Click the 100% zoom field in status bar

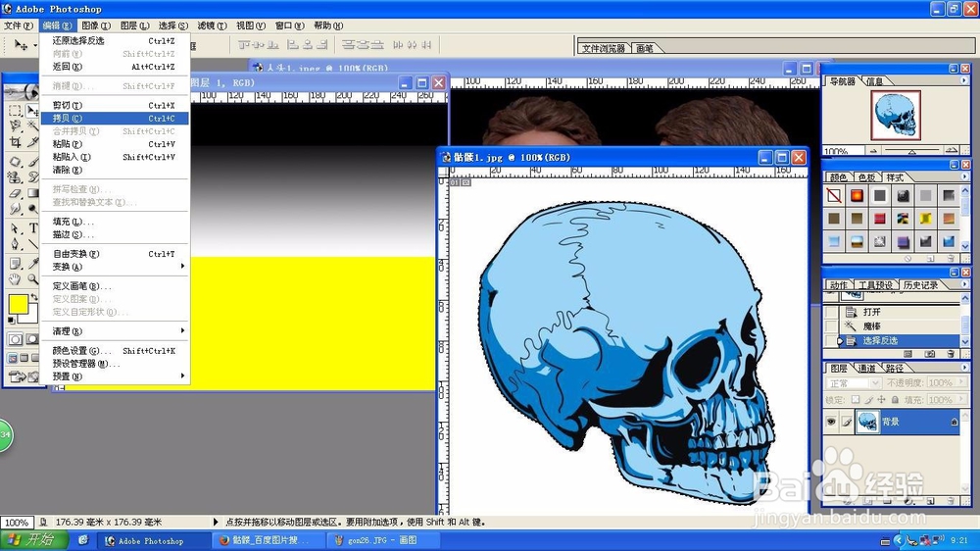[17, 522]
